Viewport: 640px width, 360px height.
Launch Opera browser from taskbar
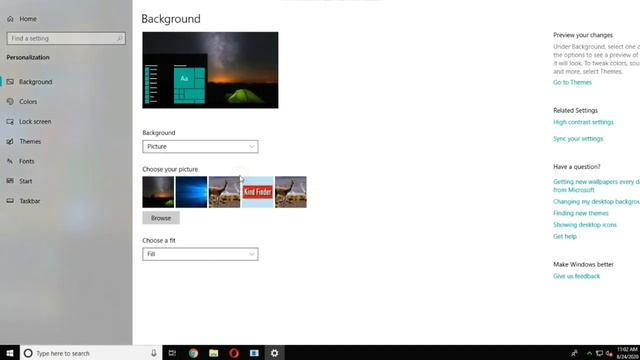(234, 353)
